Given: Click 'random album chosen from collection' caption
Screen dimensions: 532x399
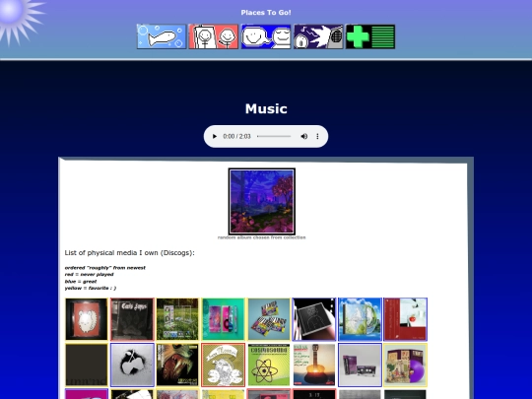Looking at the screenshot, I should (262, 237).
